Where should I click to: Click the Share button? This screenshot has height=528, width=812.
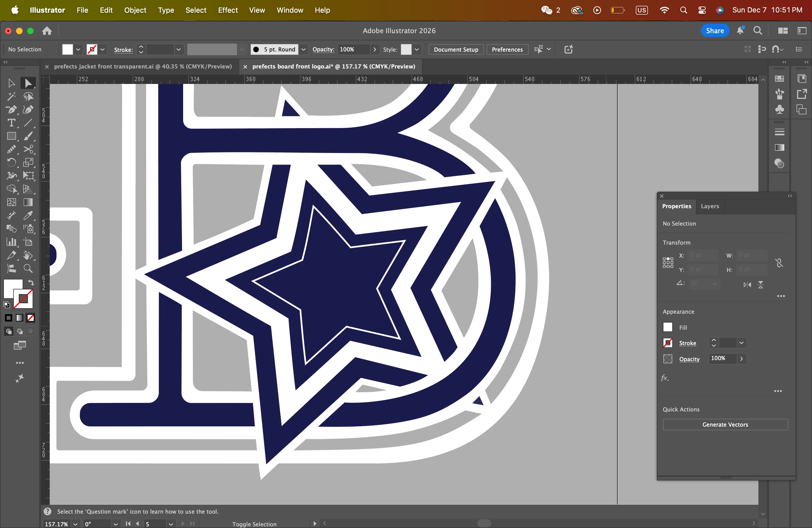pyautogui.click(x=715, y=31)
